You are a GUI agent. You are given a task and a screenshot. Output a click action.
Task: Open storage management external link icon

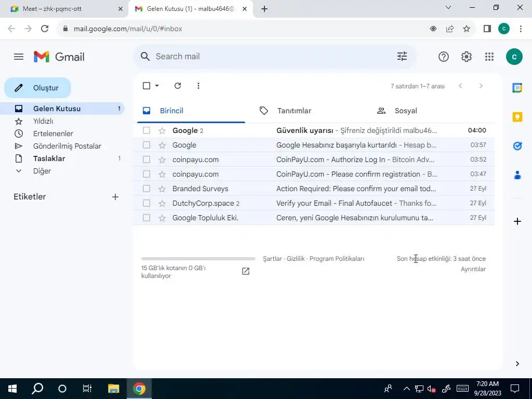(246, 271)
